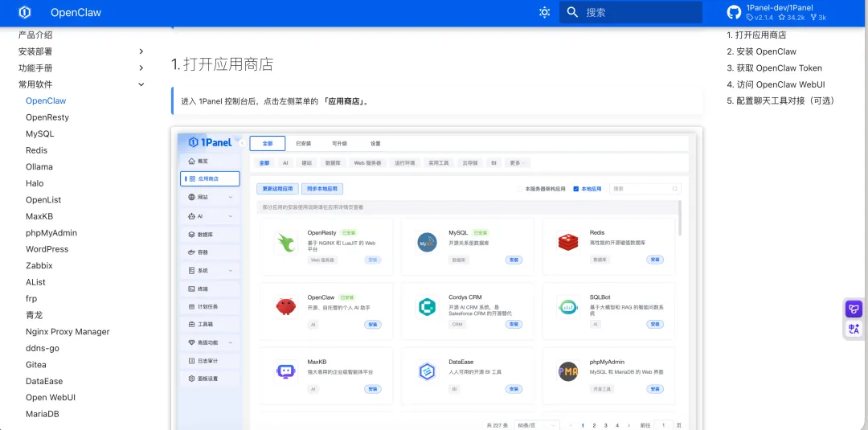The image size is (868, 430).
Task: Click the 同步本地应用 button
Action: tap(322, 189)
